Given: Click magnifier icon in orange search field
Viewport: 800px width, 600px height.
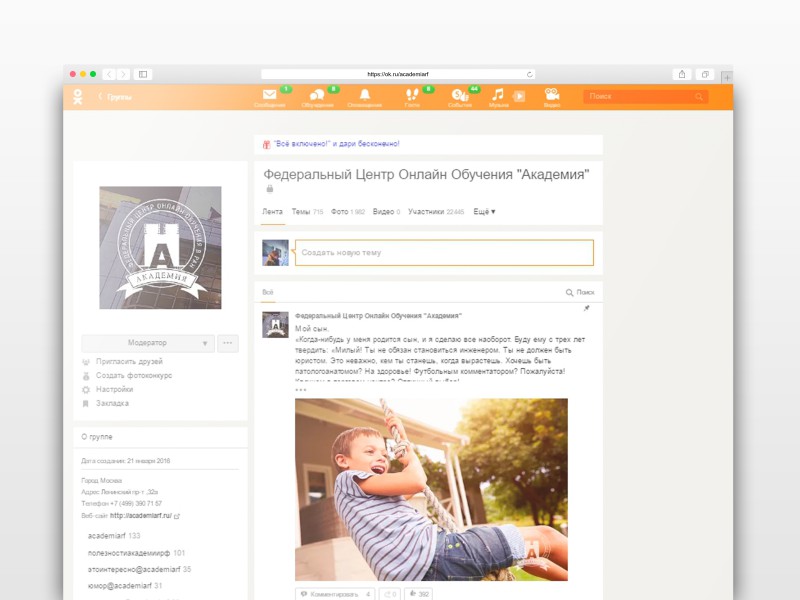Looking at the screenshot, I should 699,96.
